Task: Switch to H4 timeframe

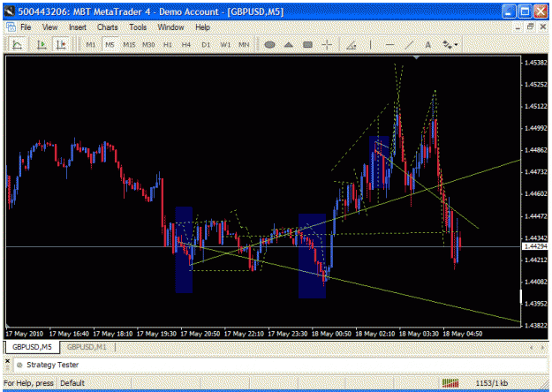Action: pos(186,45)
